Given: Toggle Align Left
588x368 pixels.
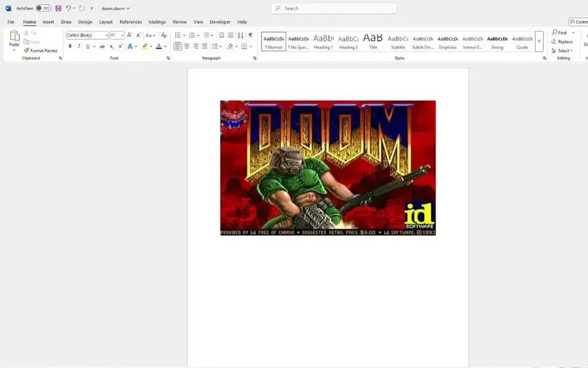Looking at the screenshot, I should coord(178,47).
